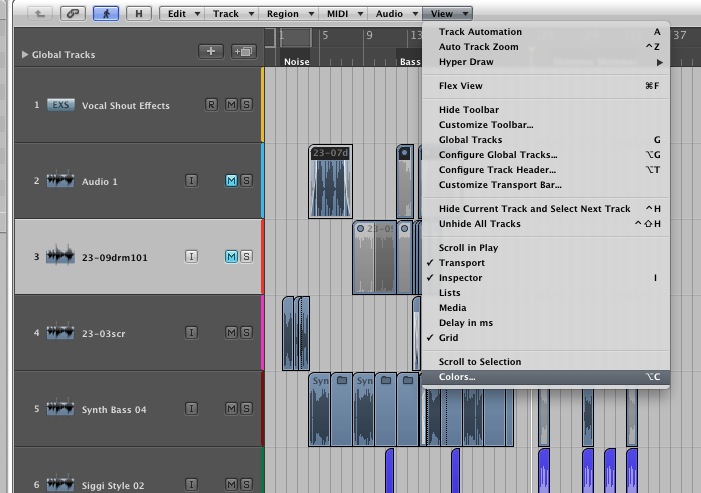
Task: Enable Media in the View menu
Action: (546, 308)
